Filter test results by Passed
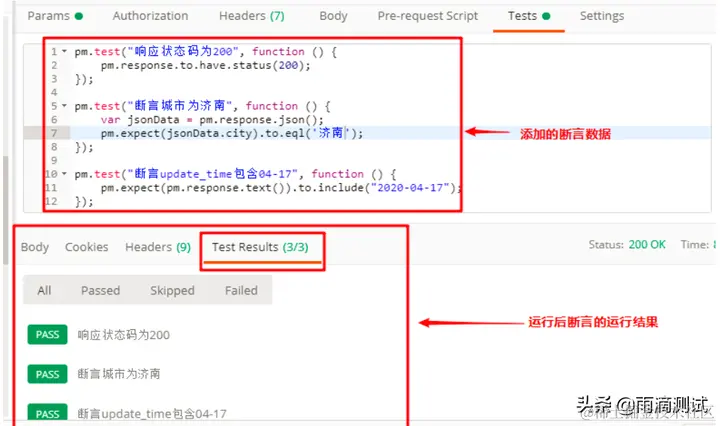Image resolution: width=720 pixels, height=426 pixels. click(x=101, y=291)
